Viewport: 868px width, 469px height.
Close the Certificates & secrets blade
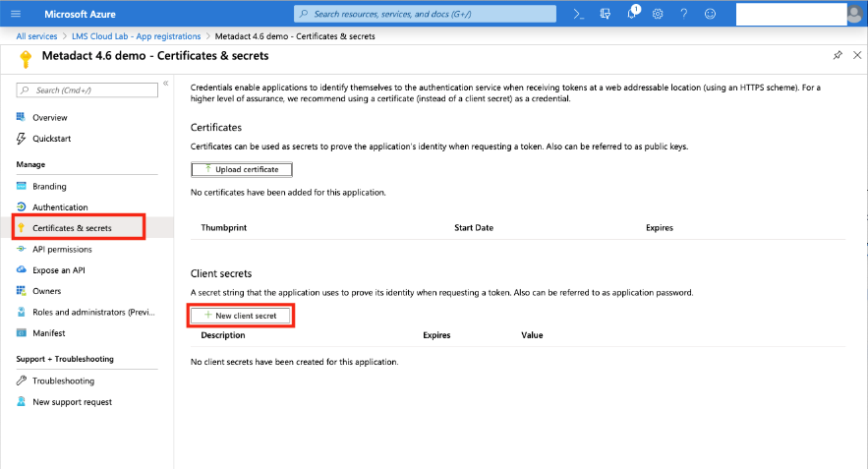[x=857, y=55]
